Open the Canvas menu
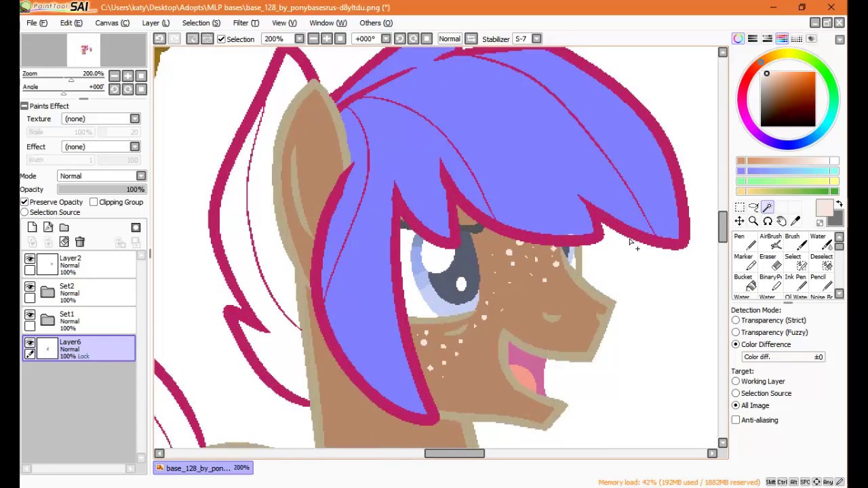 [112, 23]
